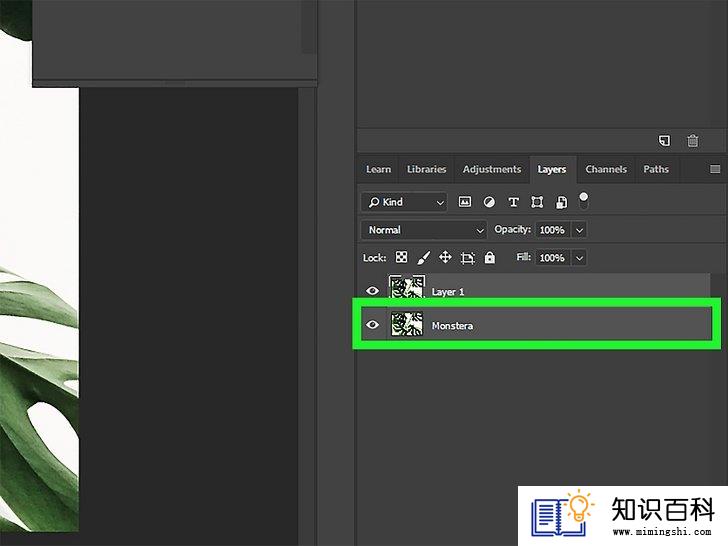Filter for adjustment layers icon
Screen dimensions: 728x546
pyautogui.click(x=489, y=202)
